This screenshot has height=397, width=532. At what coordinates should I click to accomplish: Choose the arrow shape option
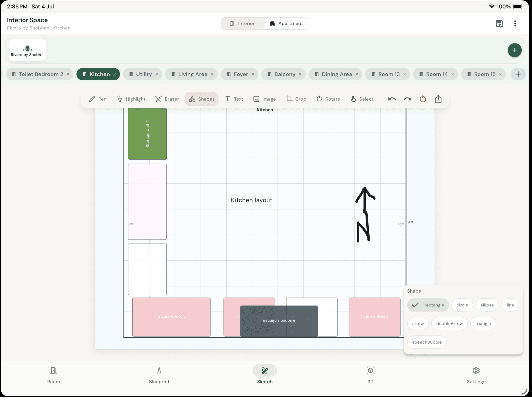[418, 324]
